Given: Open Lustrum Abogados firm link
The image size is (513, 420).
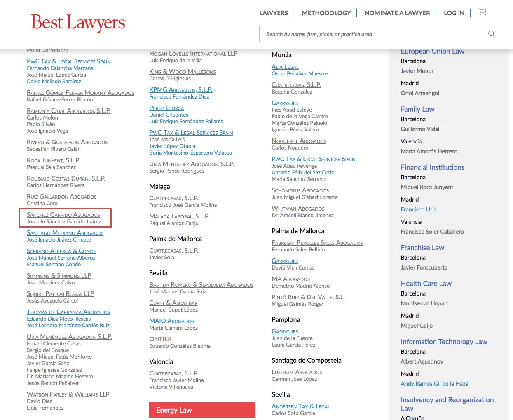Looking at the screenshot, I should (x=297, y=372).
